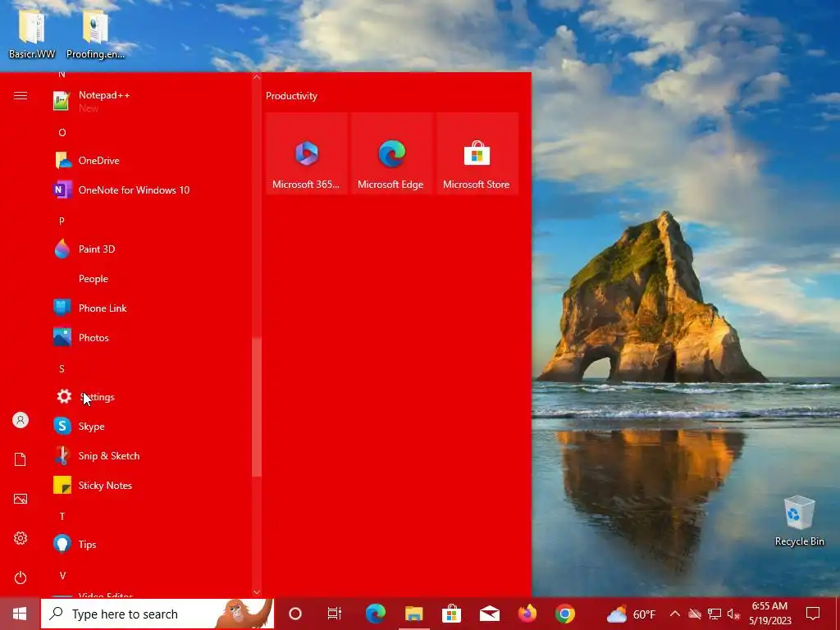Screen dimensions: 840x630
Task: Launch Firefox from taskbar
Action: coord(527,614)
